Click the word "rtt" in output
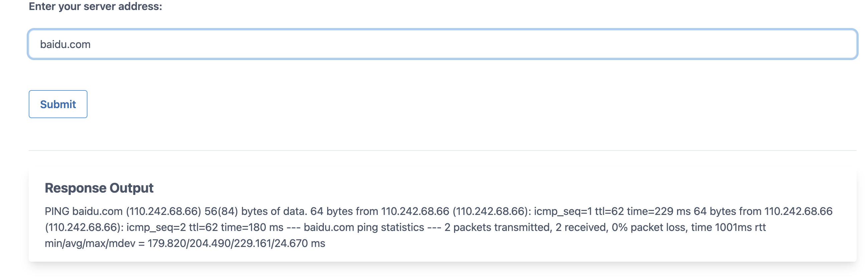The image size is (868, 279). click(x=760, y=228)
